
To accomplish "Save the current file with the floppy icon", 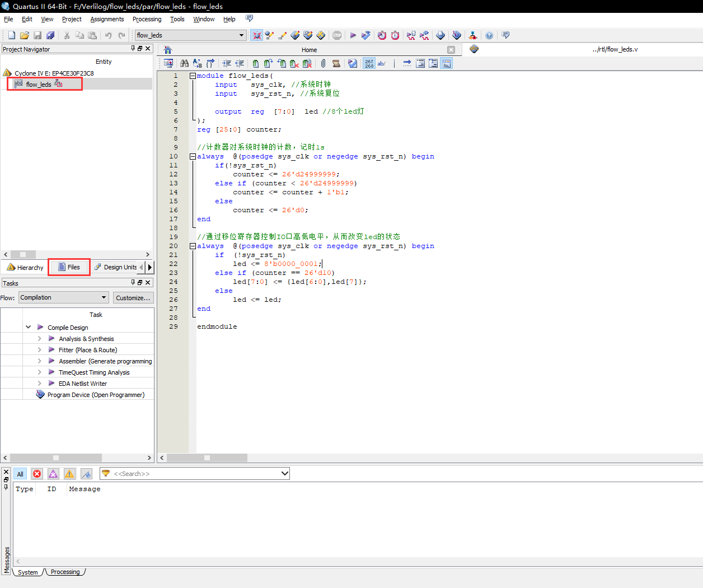I will (x=38, y=35).
